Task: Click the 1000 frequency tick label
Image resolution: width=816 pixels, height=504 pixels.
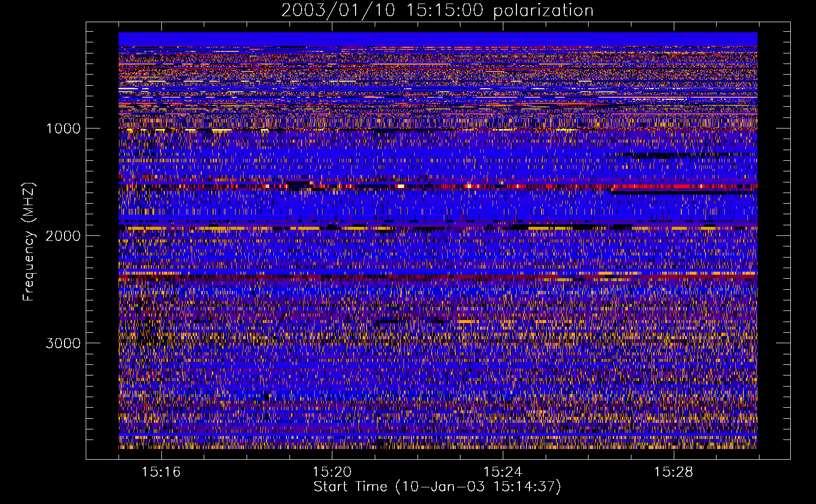Action: [63, 129]
